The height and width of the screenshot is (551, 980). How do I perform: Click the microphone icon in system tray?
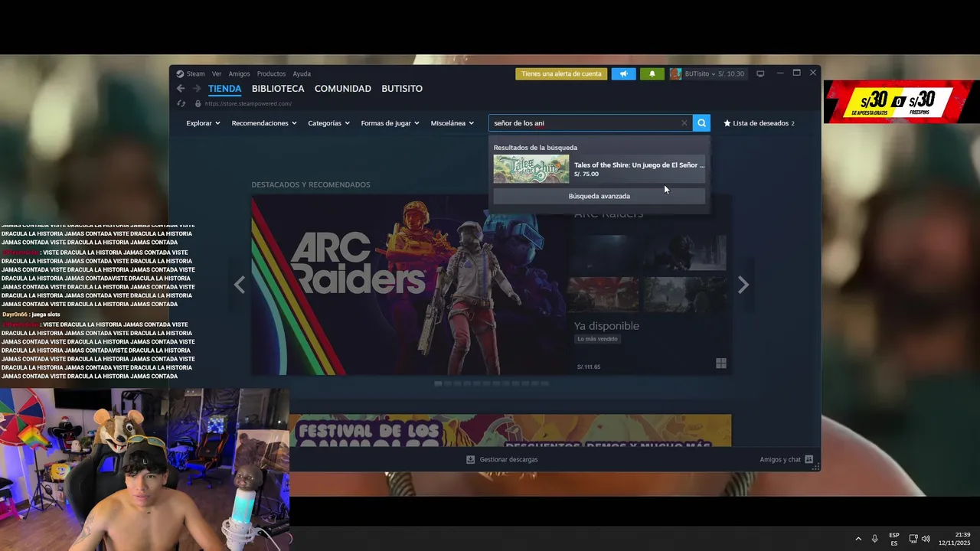click(875, 539)
